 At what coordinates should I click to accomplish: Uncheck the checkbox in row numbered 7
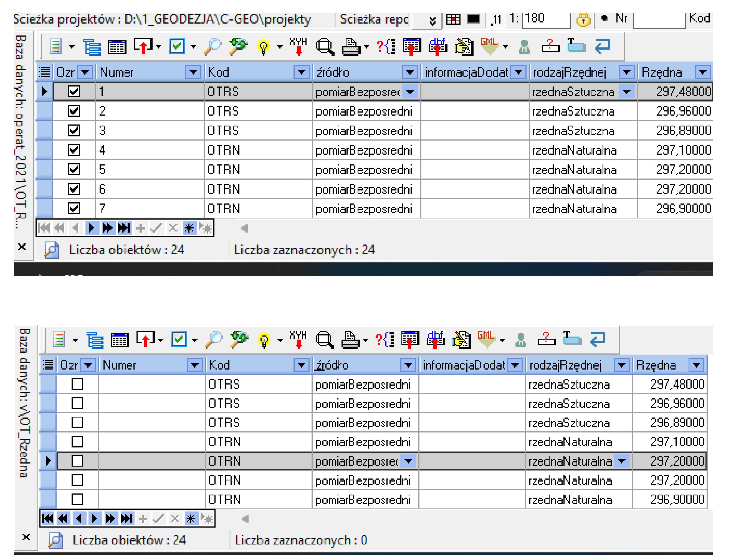74,208
